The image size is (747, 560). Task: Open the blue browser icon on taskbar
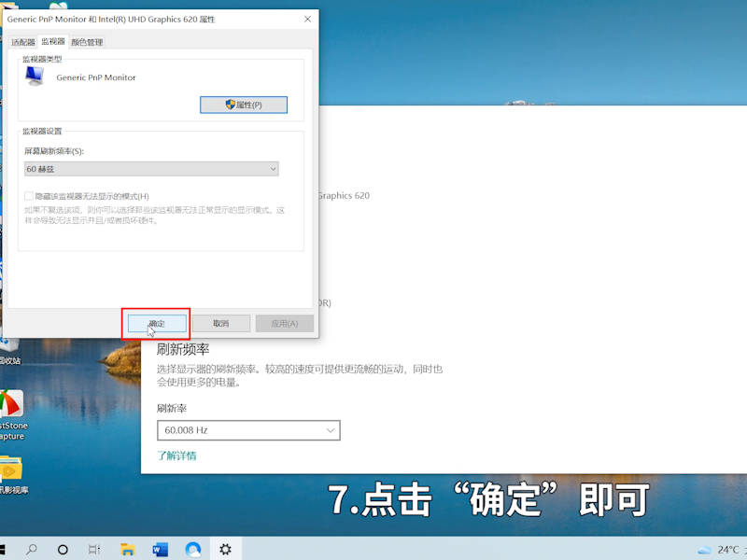click(193, 550)
